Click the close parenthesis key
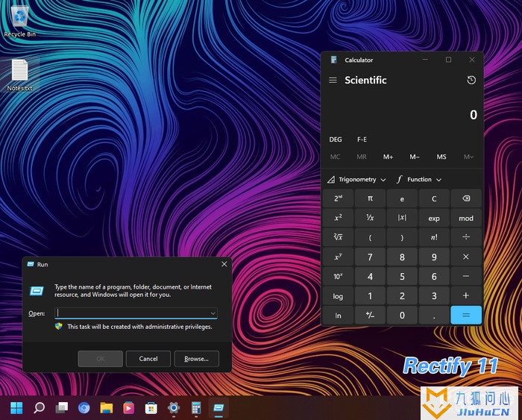Image resolution: width=522 pixels, height=420 pixels. pos(402,237)
